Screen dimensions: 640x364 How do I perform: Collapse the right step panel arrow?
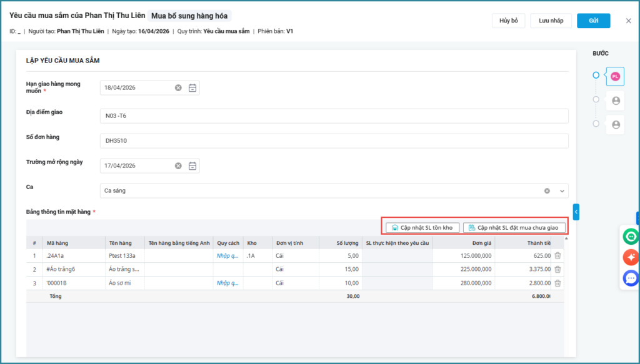[x=576, y=212]
